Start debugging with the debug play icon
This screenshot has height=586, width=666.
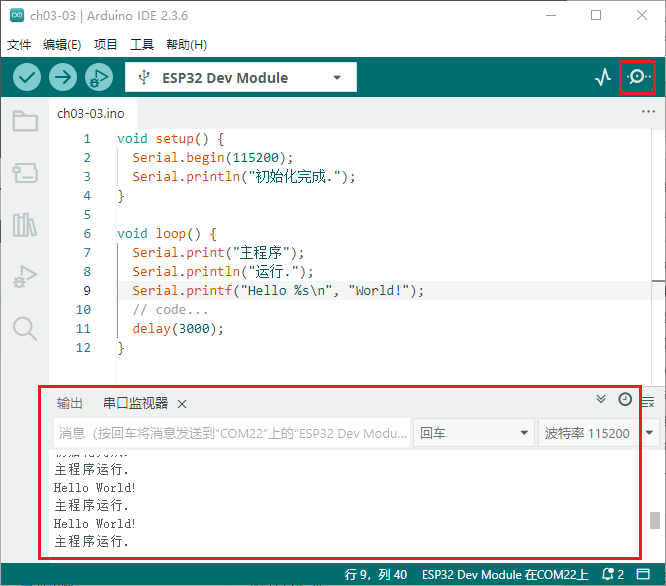coord(99,77)
